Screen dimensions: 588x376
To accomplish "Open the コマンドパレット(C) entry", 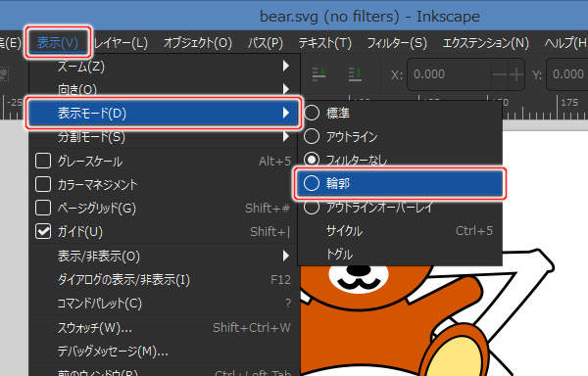I will click(165, 304).
